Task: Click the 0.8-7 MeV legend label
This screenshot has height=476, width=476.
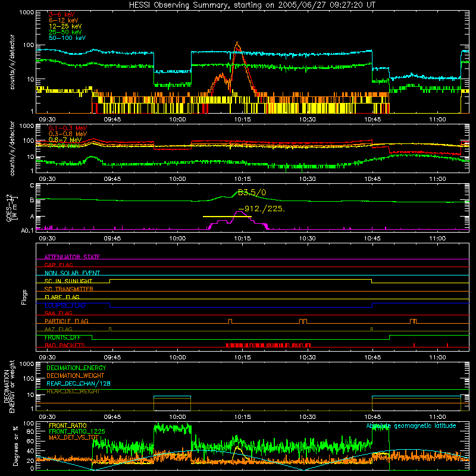Action: tap(65, 140)
